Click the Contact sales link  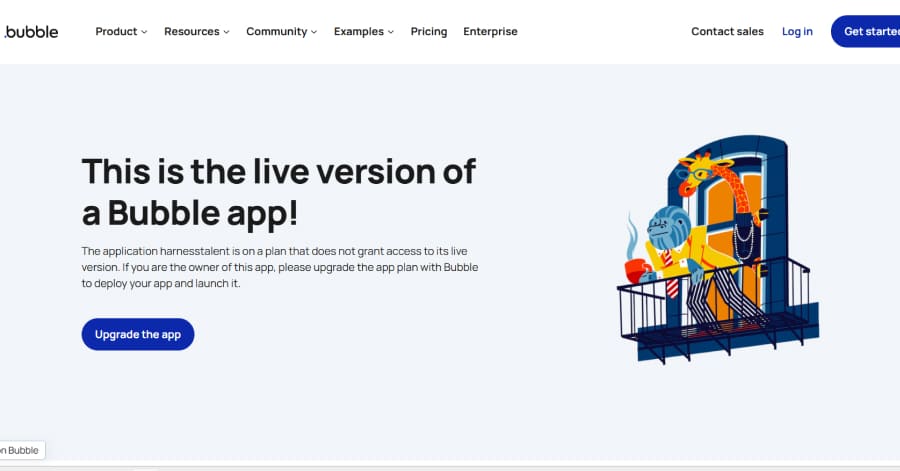[x=727, y=32]
